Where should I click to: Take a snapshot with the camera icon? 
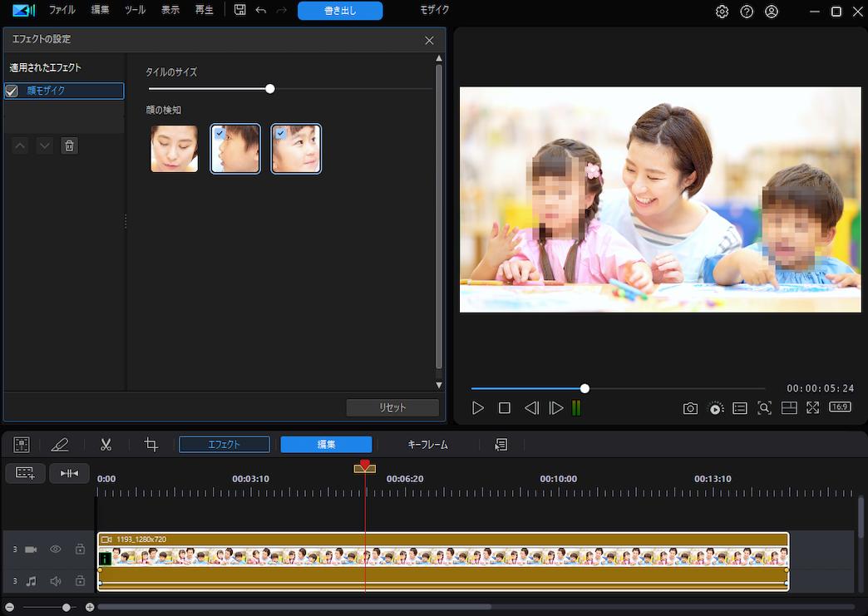tap(690, 407)
